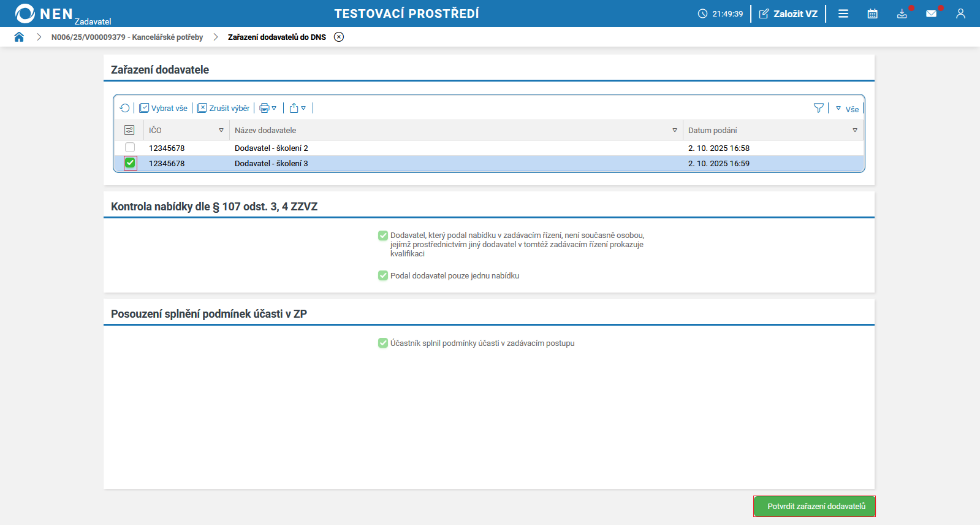Go to Kancelářské potřeby breadcrumb item
Image resolution: width=980 pixels, height=525 pixels.
coord(127,37)
